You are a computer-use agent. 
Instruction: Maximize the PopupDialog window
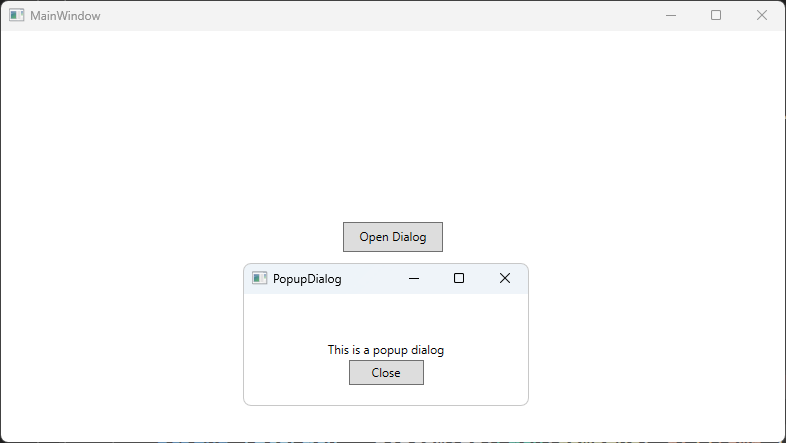(x=459, y=278)
